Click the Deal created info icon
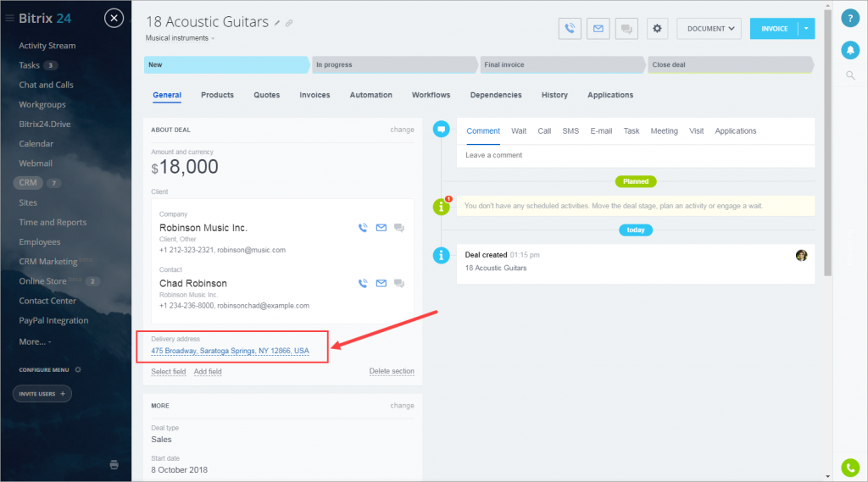The height and width of the screenshot is (482, 868). pyautogui.click(x=441, y=255)
